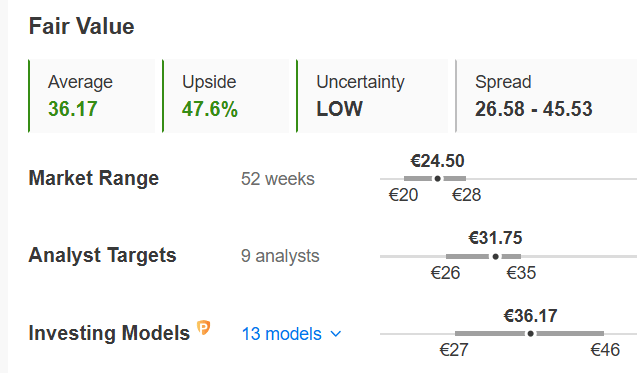Click the Analyst Targets slider dot
The image size is (637, 373).
point(495,256)
